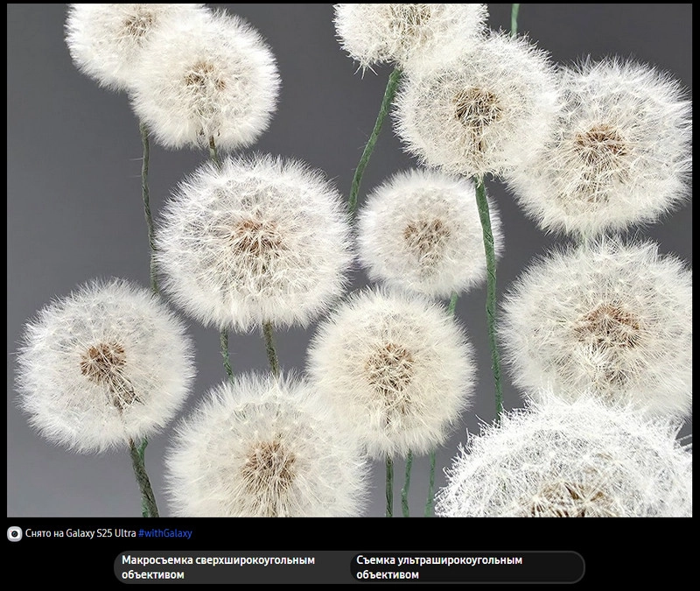Click the dandelion at the far left edge

105,363
